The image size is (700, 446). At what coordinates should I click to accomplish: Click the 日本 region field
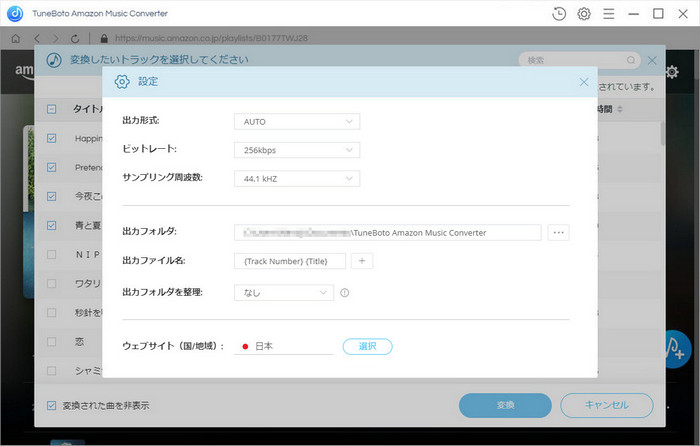click(x=284, y=346)
